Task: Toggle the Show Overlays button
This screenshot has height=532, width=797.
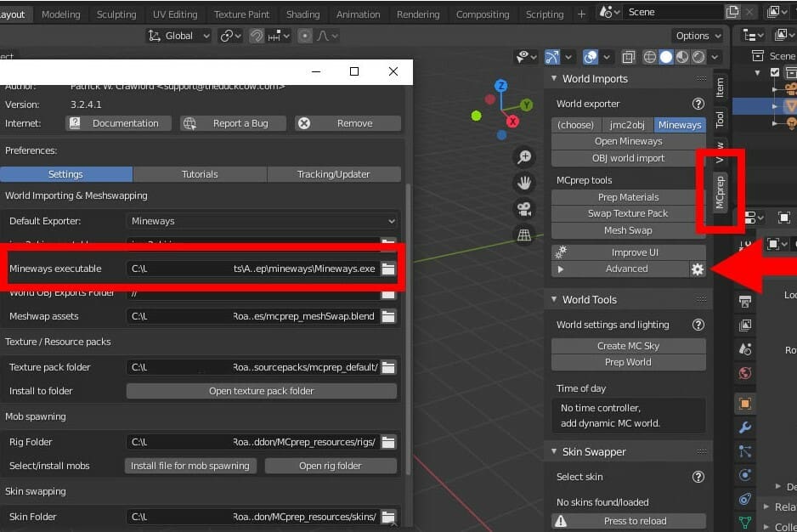Action: (x=591, y=57)
